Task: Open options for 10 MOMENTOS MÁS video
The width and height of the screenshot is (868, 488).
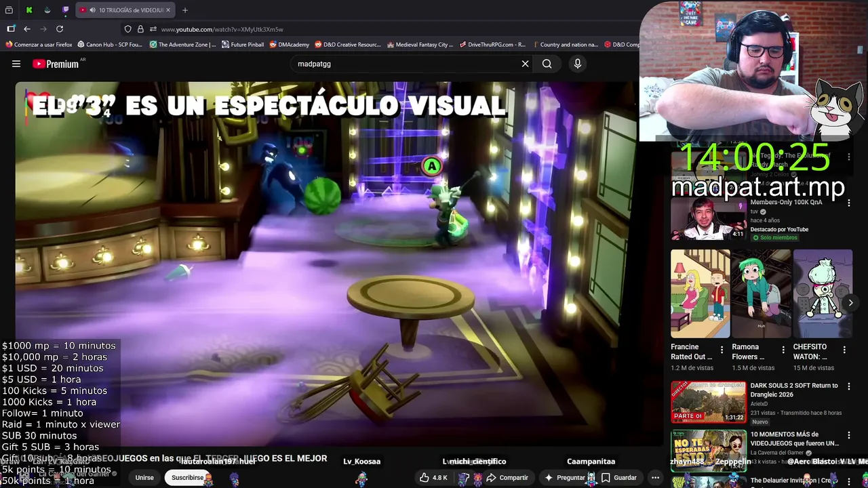Action: 848,435
